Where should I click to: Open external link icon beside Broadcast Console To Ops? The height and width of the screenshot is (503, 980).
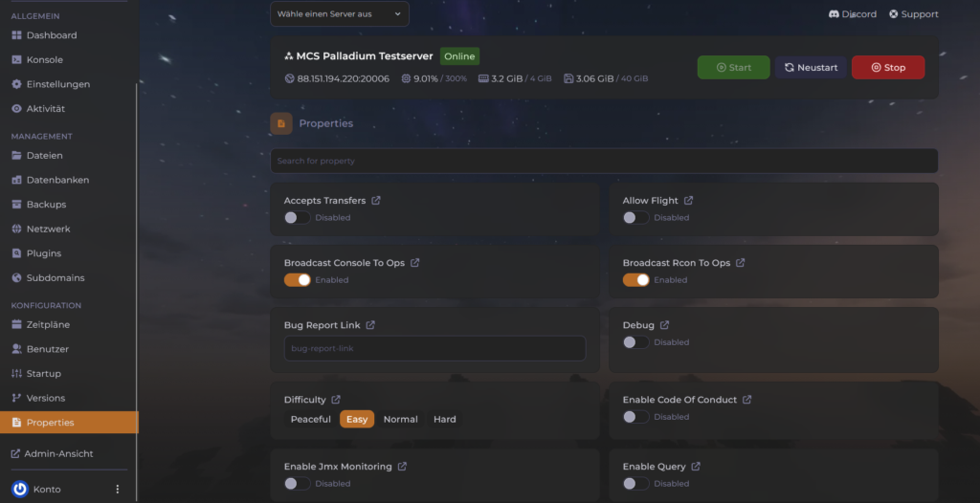coord(415,263)
